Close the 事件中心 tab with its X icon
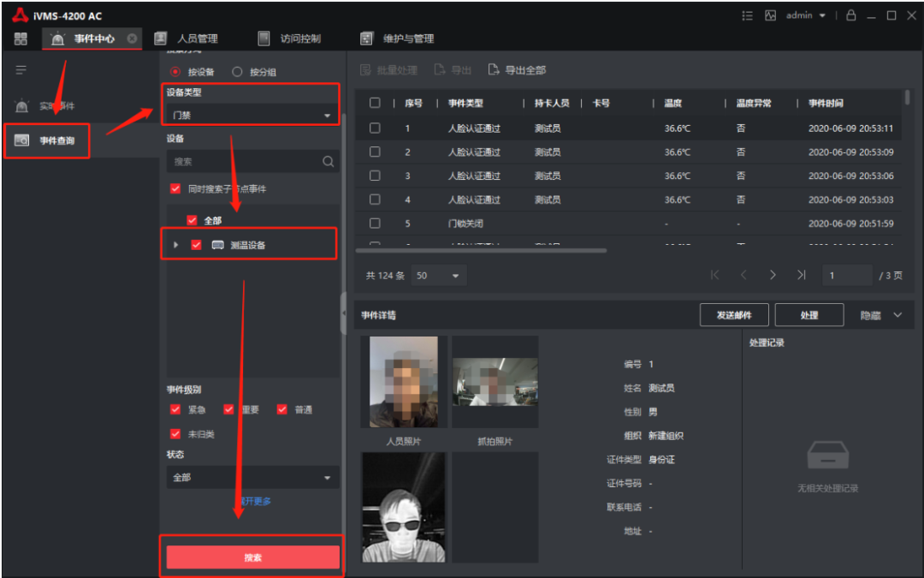Image resolution: width=924 pixels, height=578 pixels. coord(132,39)
